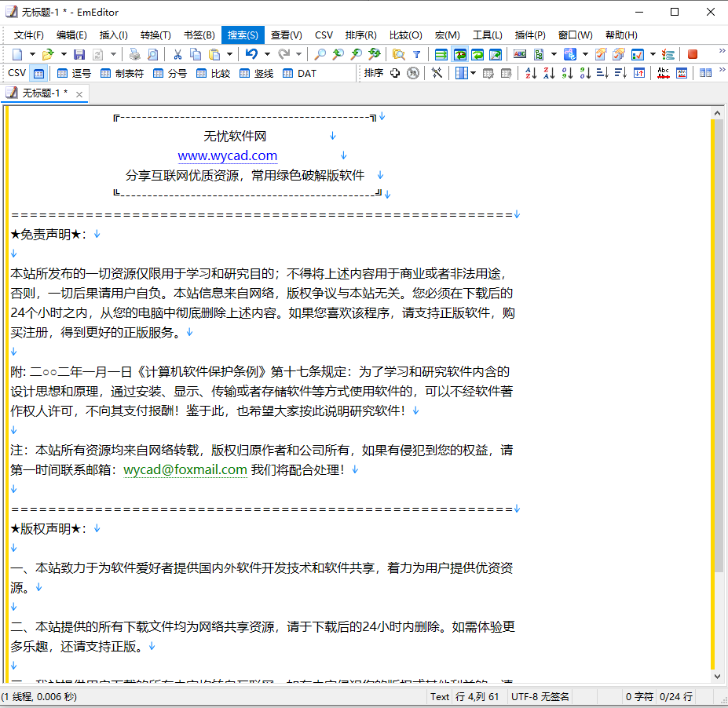This screenshot has width=728, height=708.
Task: Click the Filter funnel icon
Action: [416, 54]
